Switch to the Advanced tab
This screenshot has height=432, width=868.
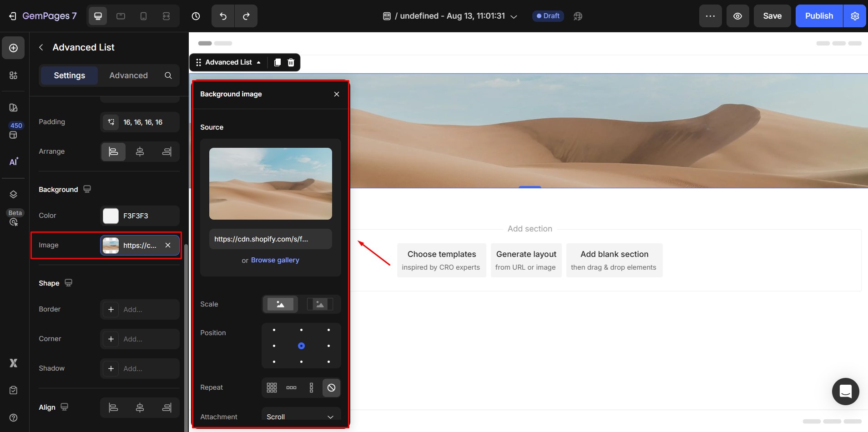tap(128, 75)
